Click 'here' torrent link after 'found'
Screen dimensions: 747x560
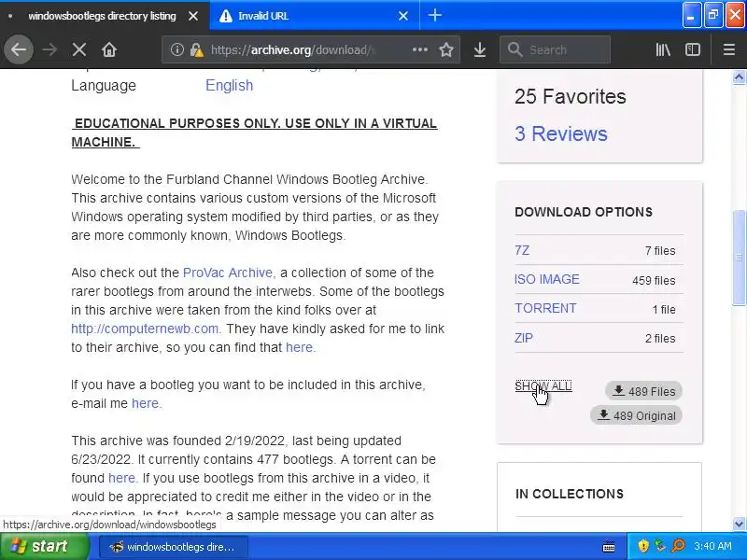pos(122,478)
